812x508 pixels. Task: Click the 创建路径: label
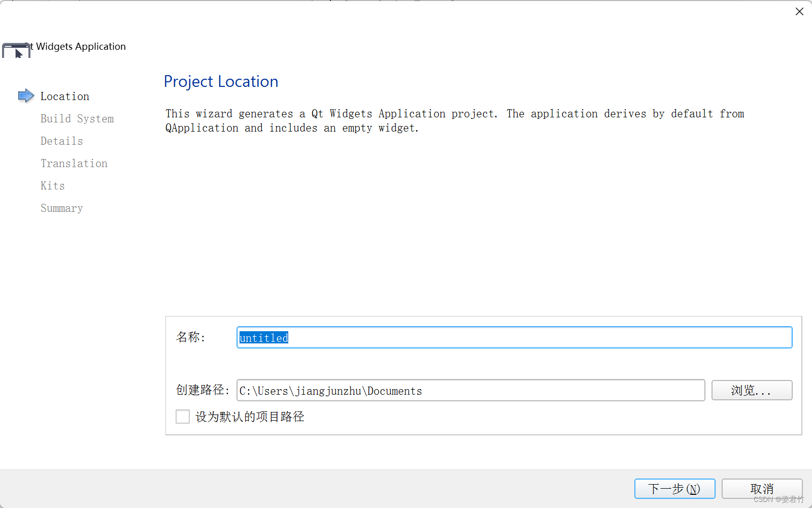click(202, 390)
